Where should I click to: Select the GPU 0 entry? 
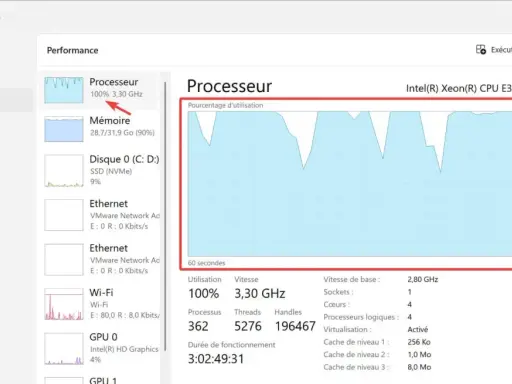click(x=100, y=348)
